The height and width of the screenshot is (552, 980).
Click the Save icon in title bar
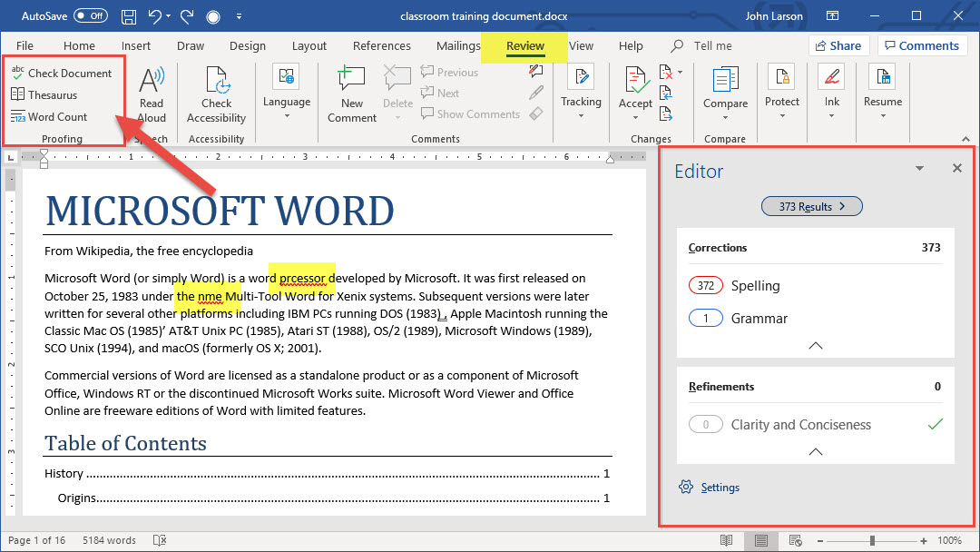pyautogui.click(x=129, y=16)
